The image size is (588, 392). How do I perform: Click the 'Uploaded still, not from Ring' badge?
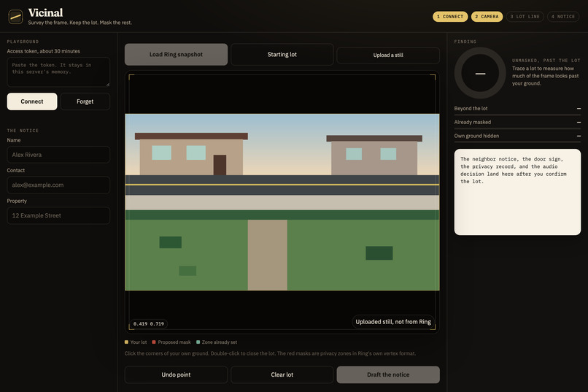click(393, 322)
